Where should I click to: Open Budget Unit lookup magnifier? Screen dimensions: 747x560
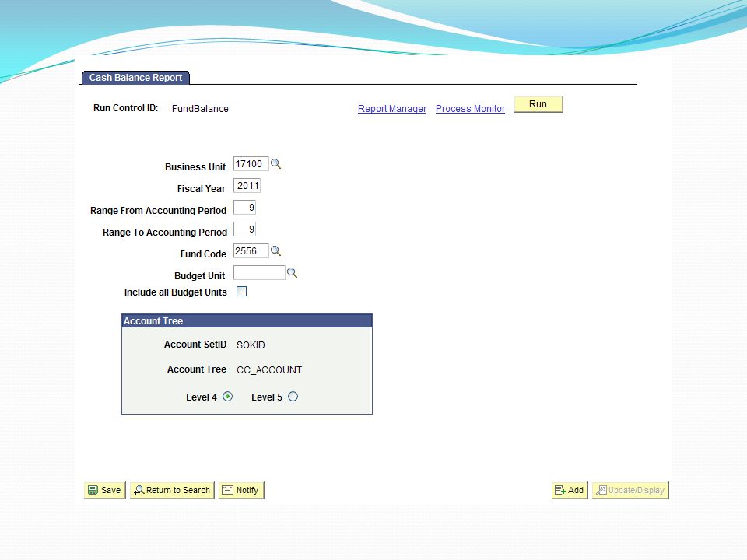[x=292, y=273]
